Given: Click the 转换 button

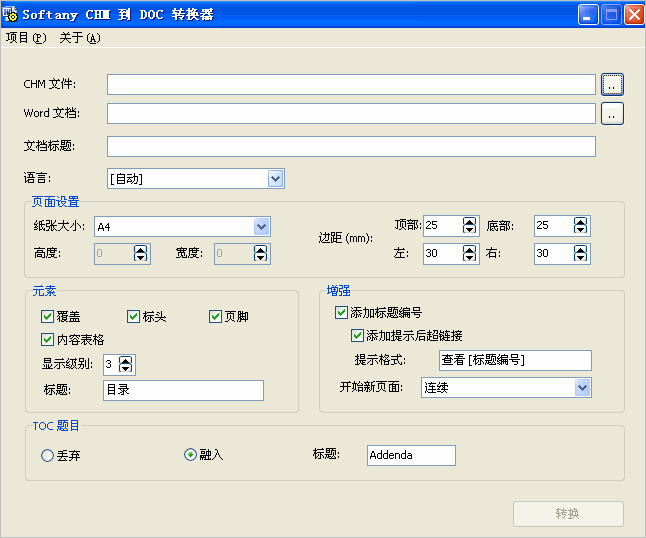Looking at the screenshot, I should 568,514.
